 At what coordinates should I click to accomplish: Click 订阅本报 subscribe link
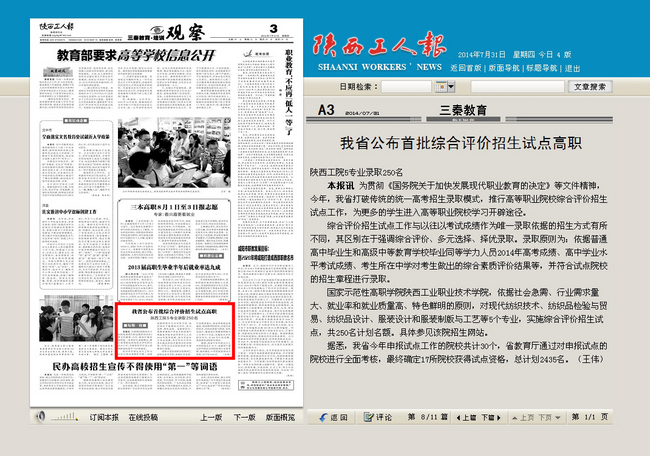tap(104, 416)
